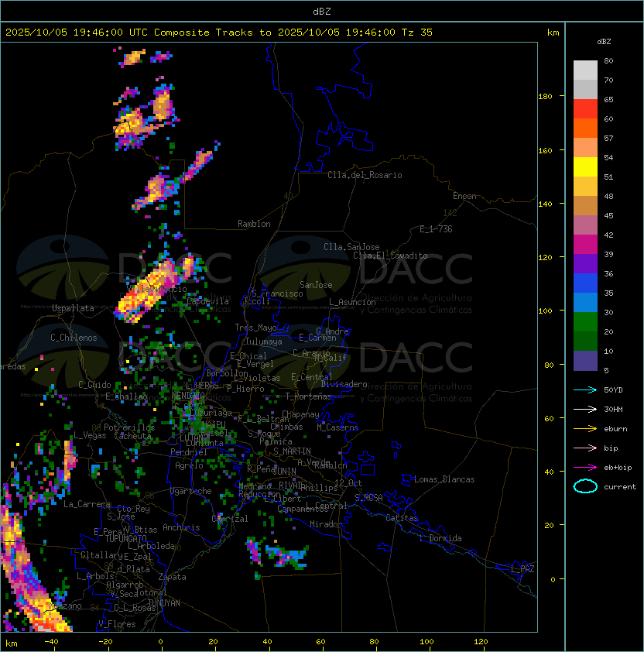Click the yellow eburn arrow in legend
644x652 pixels.
click(x=585, y=429)
